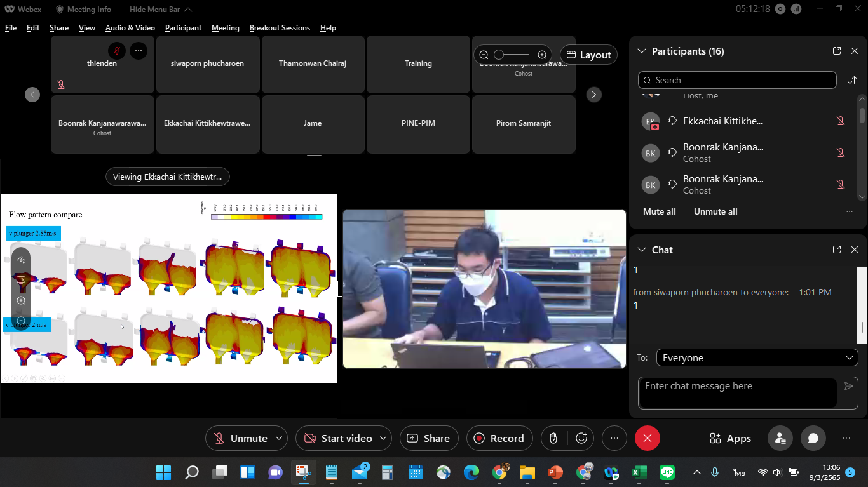Open Windows Start menu on taskbar

163,472
